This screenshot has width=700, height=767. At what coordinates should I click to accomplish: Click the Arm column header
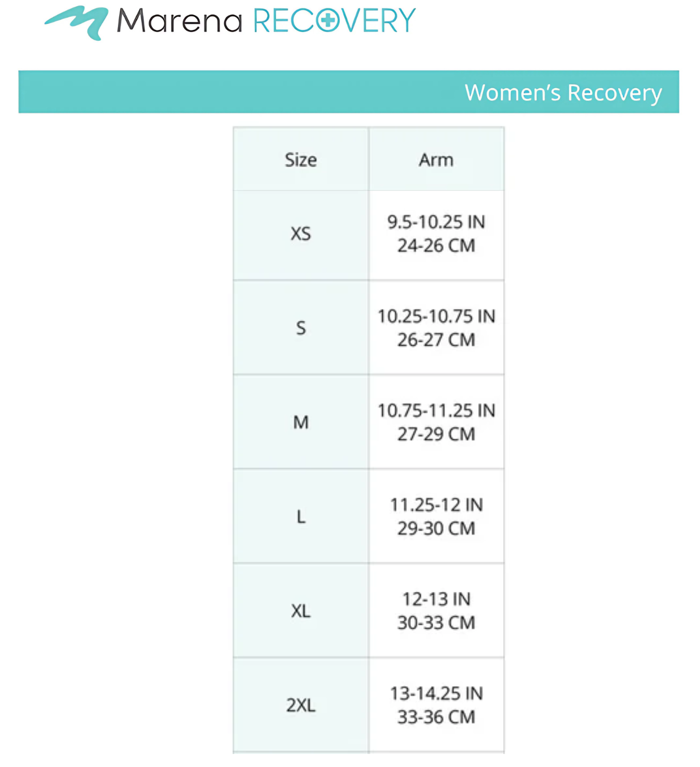pos(436,160)
